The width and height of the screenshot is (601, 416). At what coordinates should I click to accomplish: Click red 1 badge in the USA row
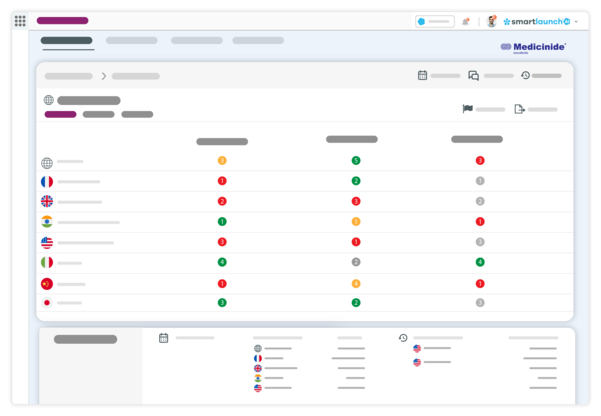(x=356, y=242)
